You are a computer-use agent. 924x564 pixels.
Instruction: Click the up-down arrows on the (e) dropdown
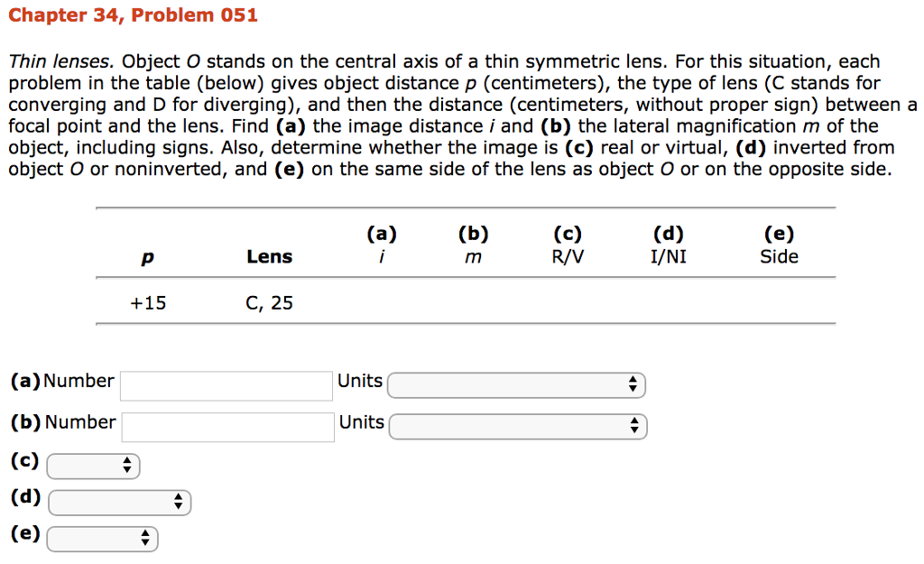click(x=145, y=538)
